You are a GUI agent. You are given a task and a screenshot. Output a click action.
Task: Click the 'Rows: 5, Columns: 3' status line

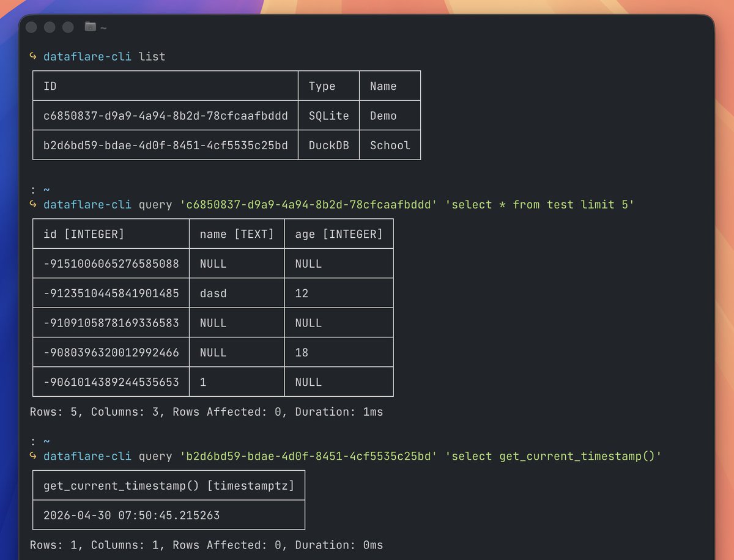pos(206,412)
